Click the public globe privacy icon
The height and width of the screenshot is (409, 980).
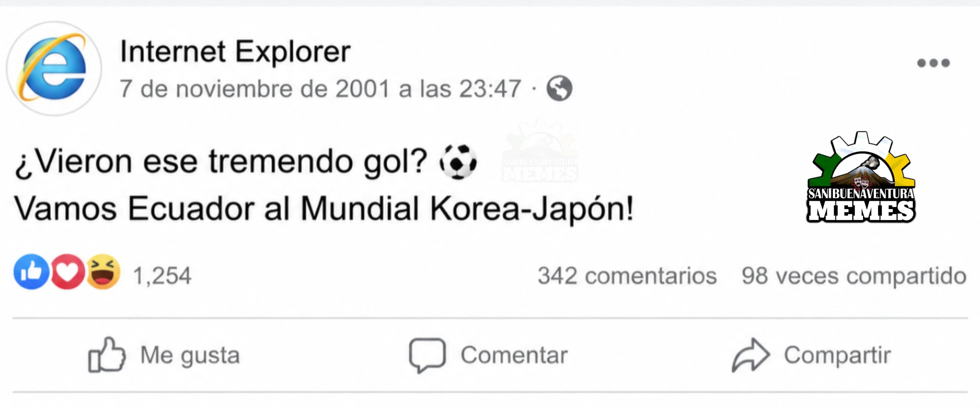click(x=559, y=88)
